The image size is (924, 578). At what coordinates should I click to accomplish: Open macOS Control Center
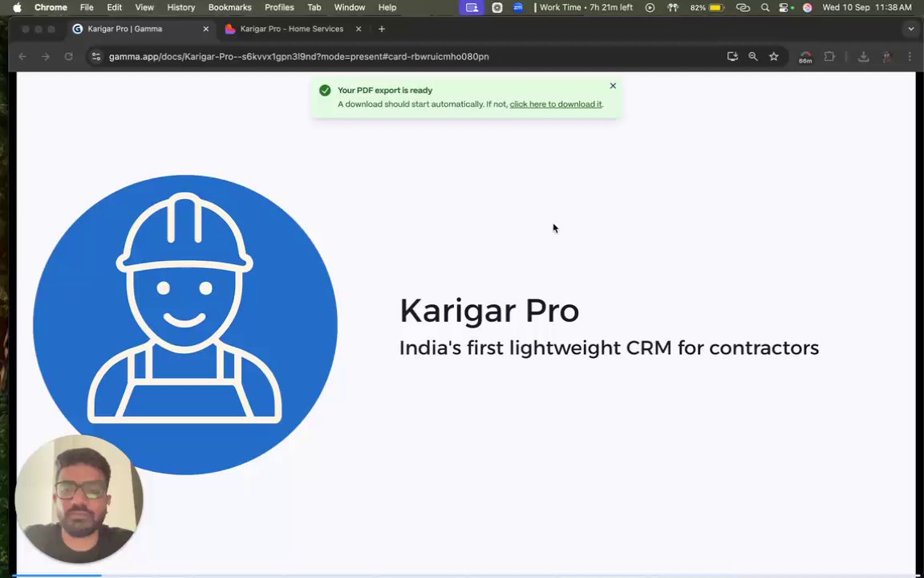tap(784, 8)
